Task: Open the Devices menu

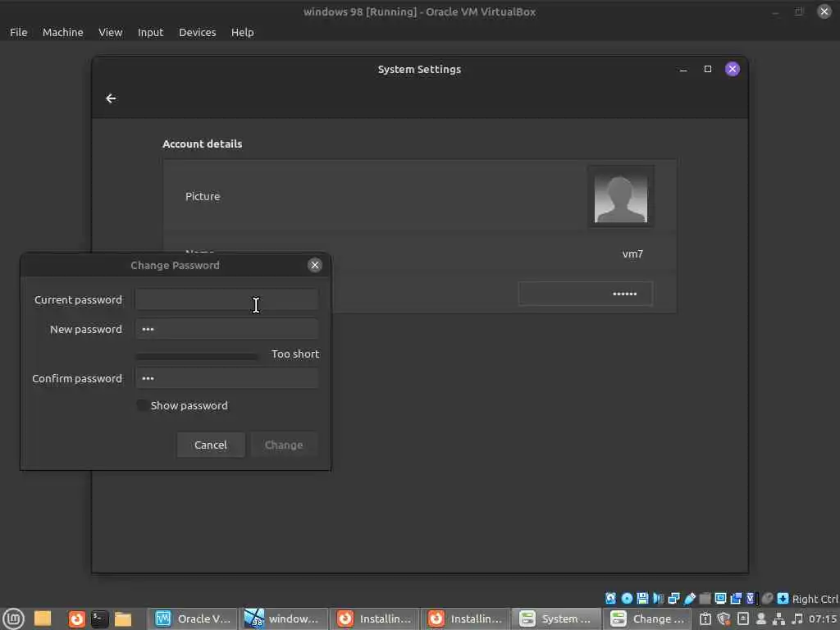Action: click(197, 32)
